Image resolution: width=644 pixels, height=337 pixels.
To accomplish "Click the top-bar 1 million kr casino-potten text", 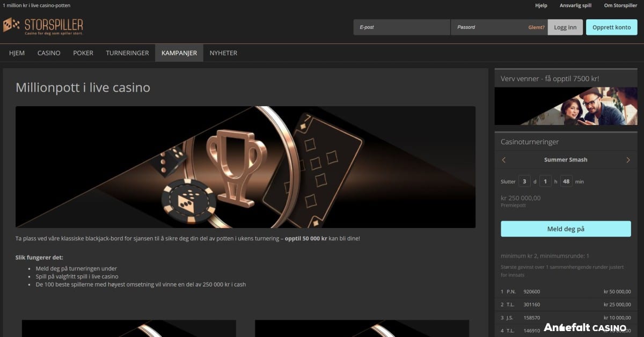I will 36,5.
